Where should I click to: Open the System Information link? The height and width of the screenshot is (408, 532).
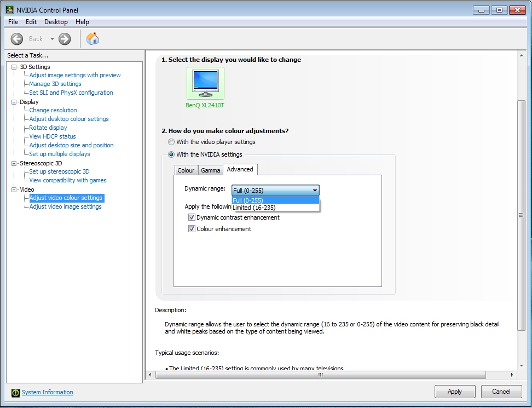coord(47,392)
